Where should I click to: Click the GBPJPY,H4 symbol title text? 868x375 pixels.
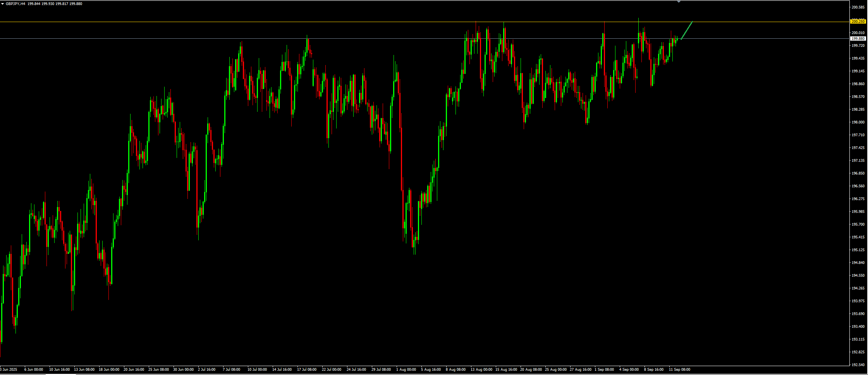point(15,4)
